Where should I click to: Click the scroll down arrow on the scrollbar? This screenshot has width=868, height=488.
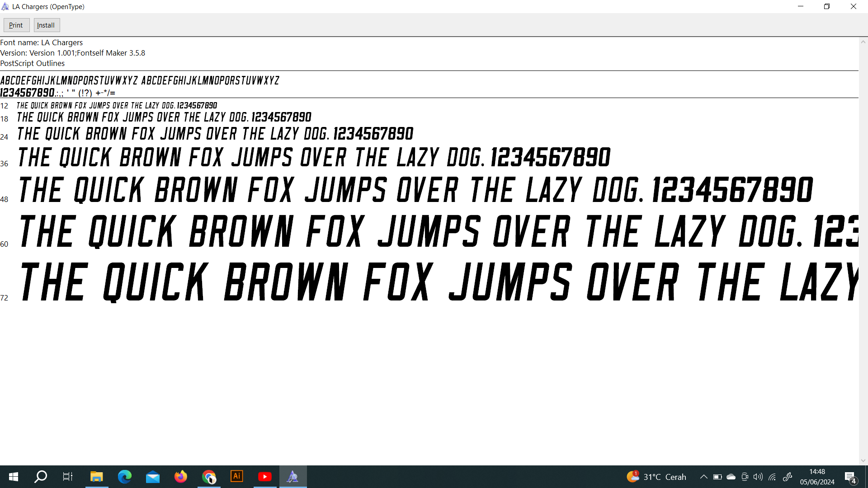(863, 460)
